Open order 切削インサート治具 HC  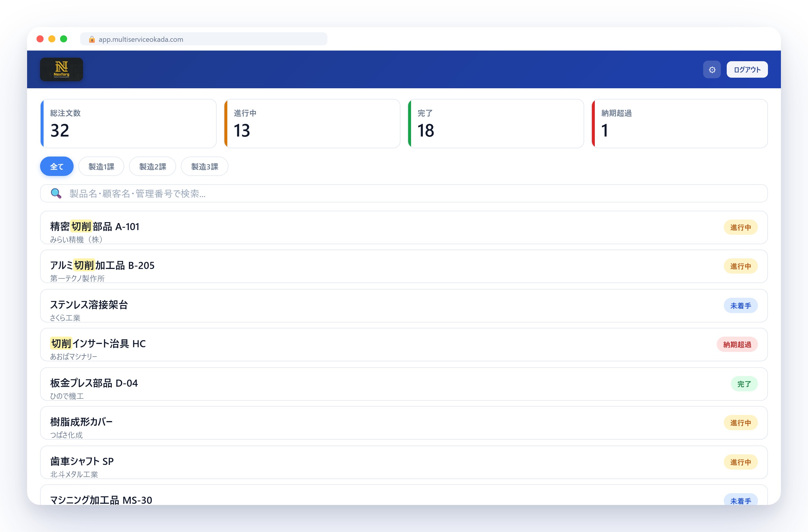[x=404, y=344]
